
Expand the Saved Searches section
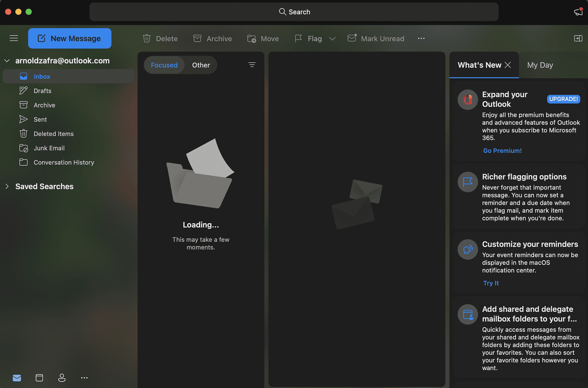[7, 186]
